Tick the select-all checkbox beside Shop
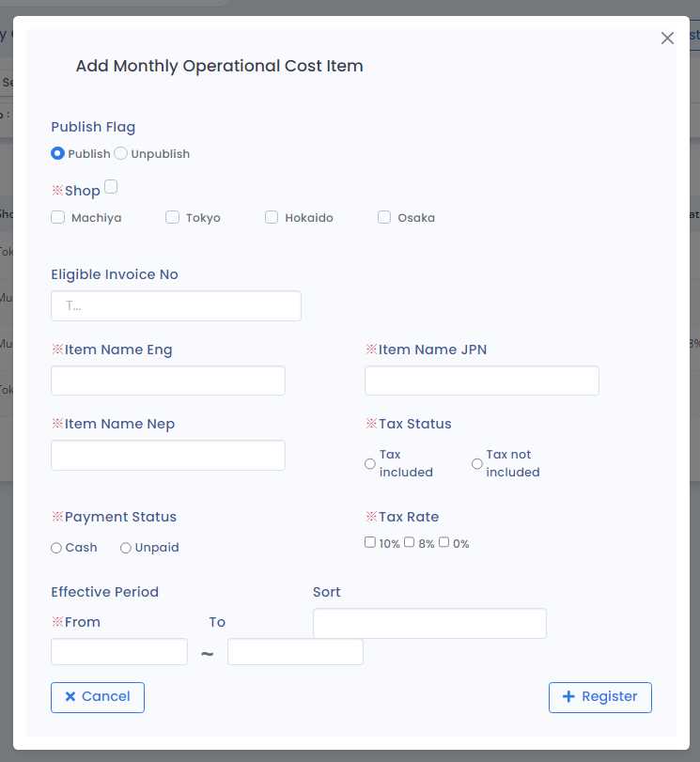700x762 pixels. [111, 187]
